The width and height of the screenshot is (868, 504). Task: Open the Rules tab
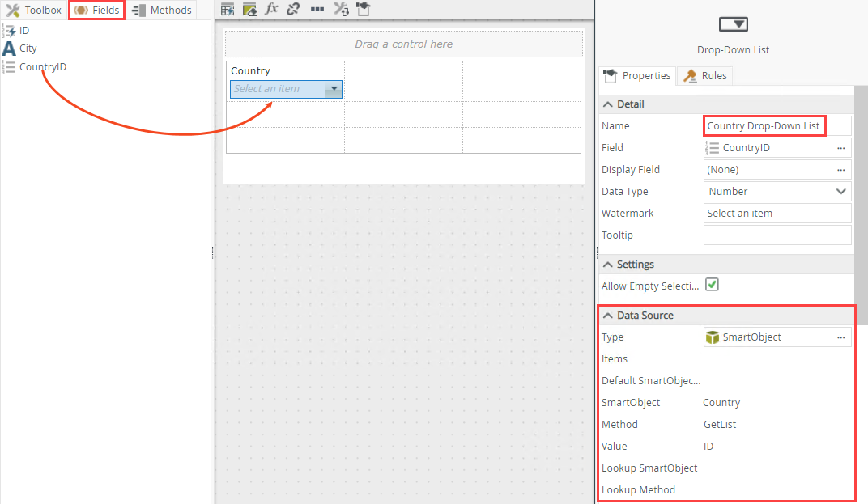pos(704,75)
